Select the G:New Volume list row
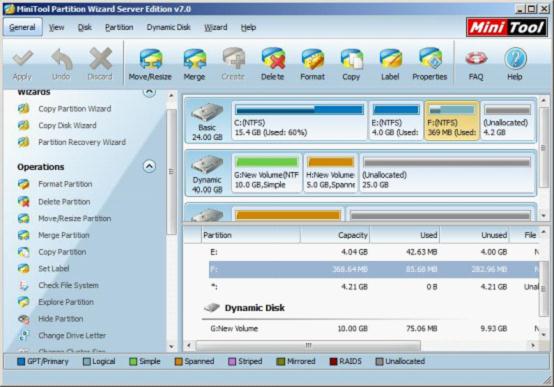The width and height of the screenshot is (554, 387). [374, 328]
